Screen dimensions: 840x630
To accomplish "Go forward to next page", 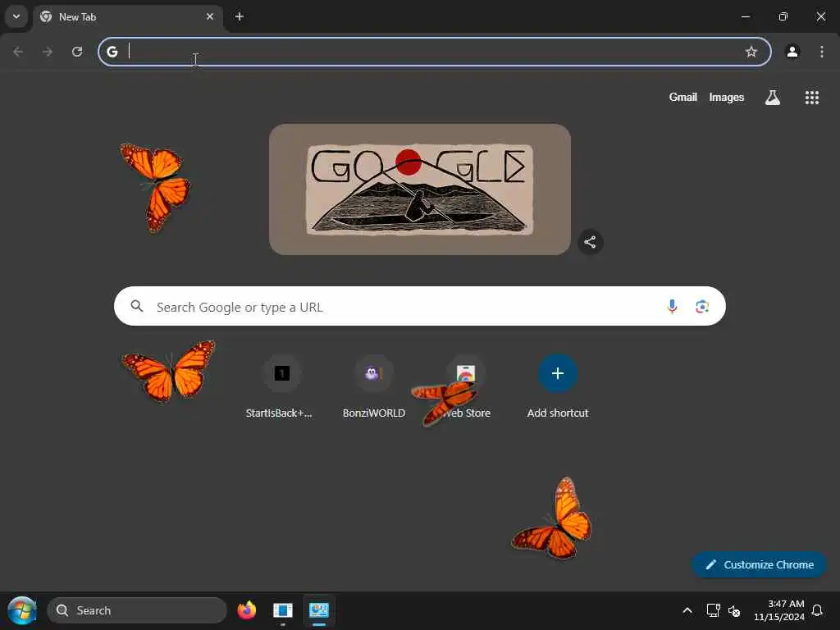I will point(48,52).
